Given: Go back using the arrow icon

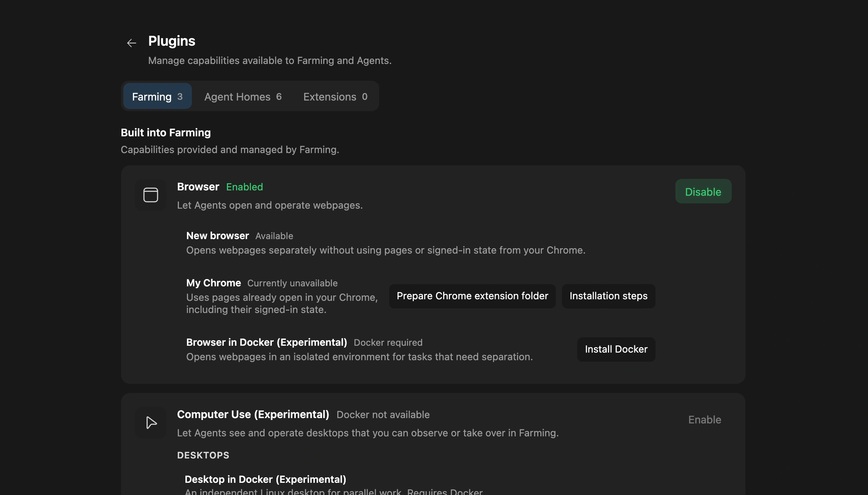Looking at the screenshot, I should coord(132,43).
